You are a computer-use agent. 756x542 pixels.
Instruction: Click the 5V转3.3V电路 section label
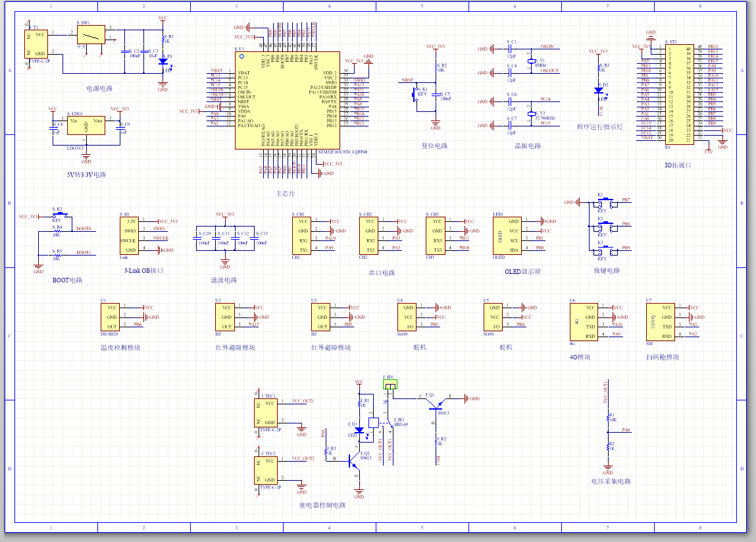[x=86, y=175]
